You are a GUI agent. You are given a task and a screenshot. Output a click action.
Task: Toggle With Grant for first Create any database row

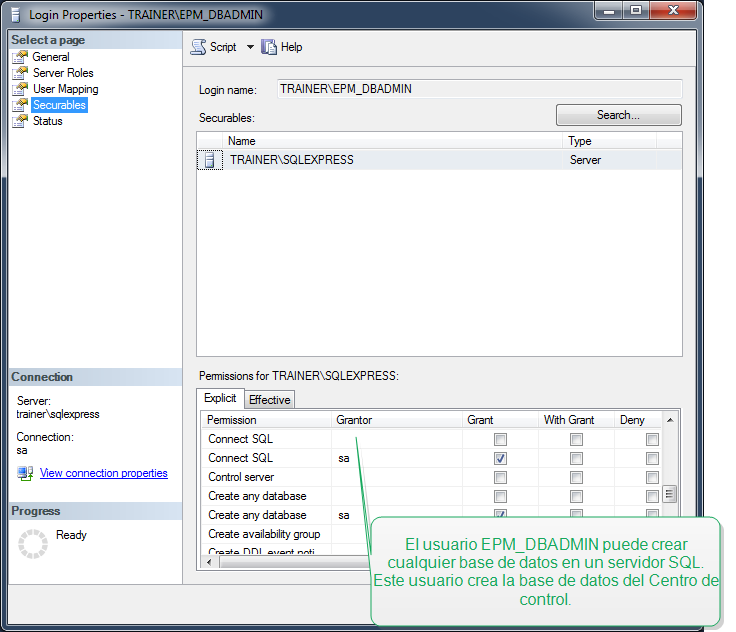click(576, 496)
